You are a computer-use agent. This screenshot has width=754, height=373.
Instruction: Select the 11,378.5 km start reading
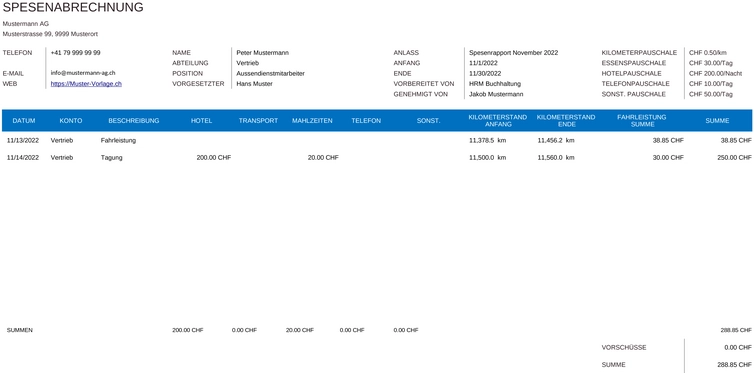488,140
